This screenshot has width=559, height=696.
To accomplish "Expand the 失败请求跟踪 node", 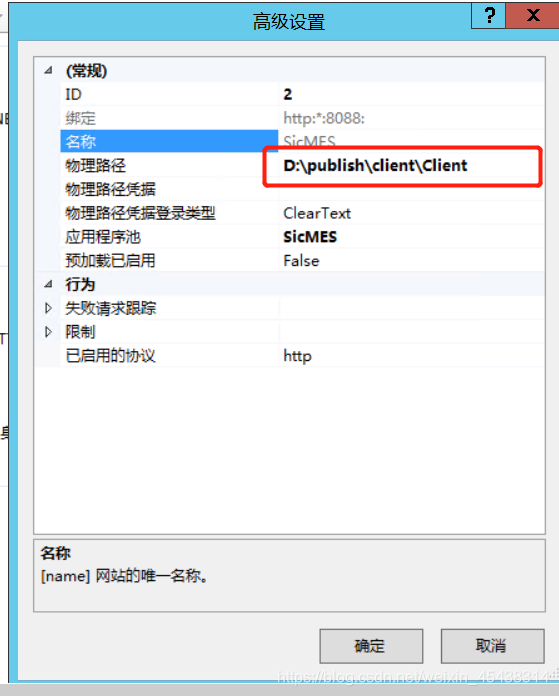I will [48, 308].
